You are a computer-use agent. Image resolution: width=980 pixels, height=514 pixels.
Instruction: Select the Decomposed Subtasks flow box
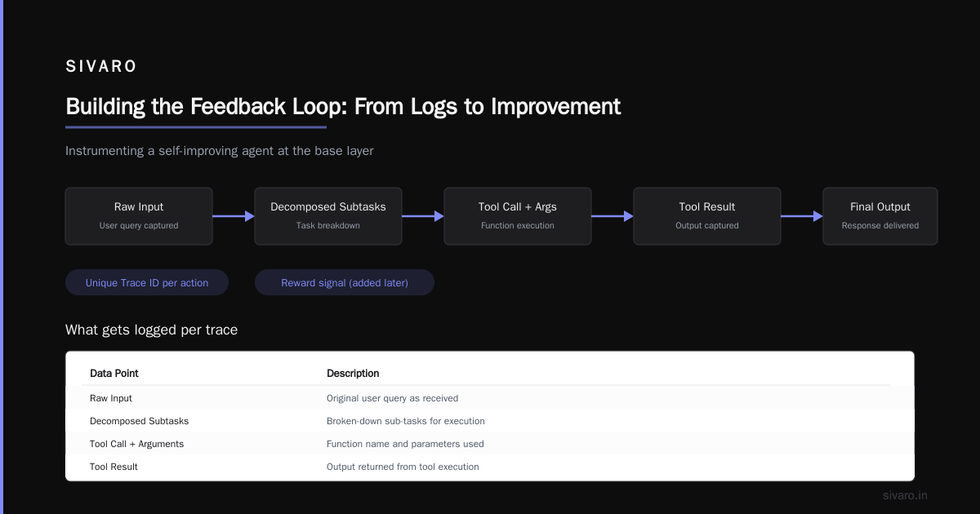pyautogui.click(x=328, y=216)
